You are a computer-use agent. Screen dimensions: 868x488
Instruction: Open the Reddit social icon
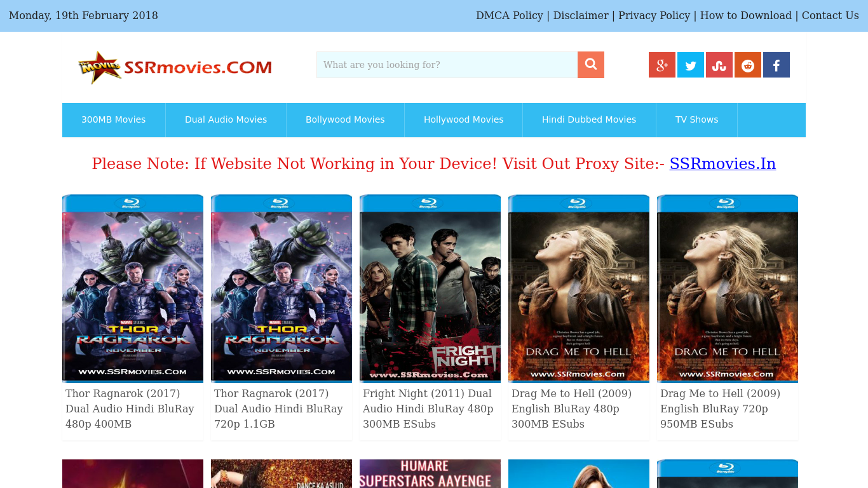pyautogui.click(x=748, y=65)
